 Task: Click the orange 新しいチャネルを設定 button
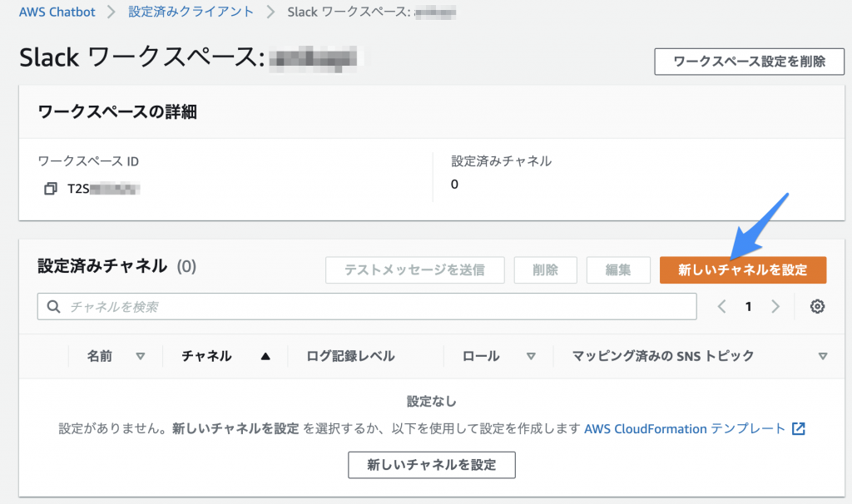coord(743,270)
